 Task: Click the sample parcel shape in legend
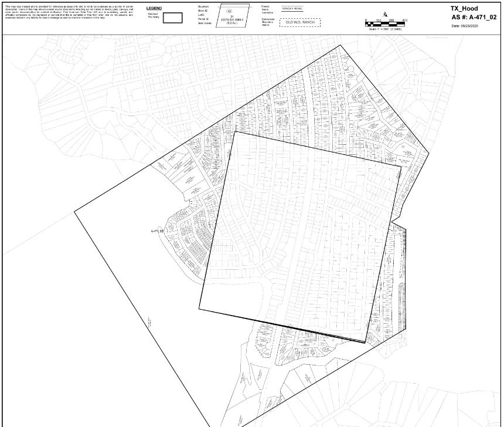233,16
